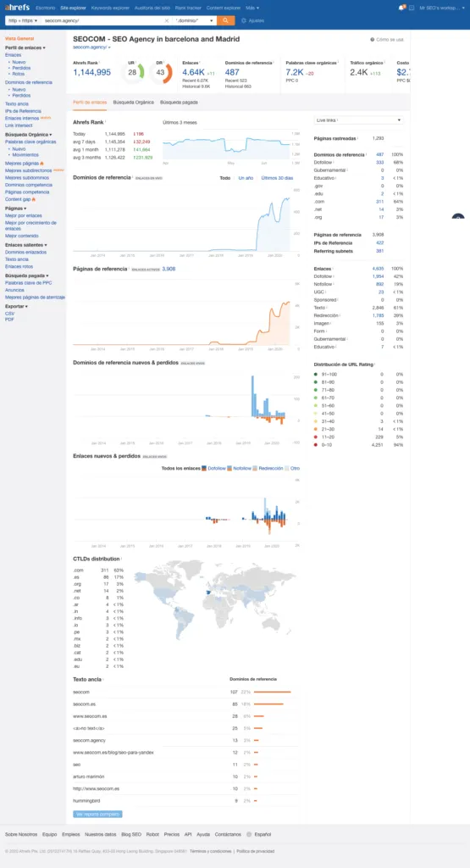Collapse the Enlaces salientes sidebar section
Image resolution: width=470 pixels, height=868 pixels.
26,245
